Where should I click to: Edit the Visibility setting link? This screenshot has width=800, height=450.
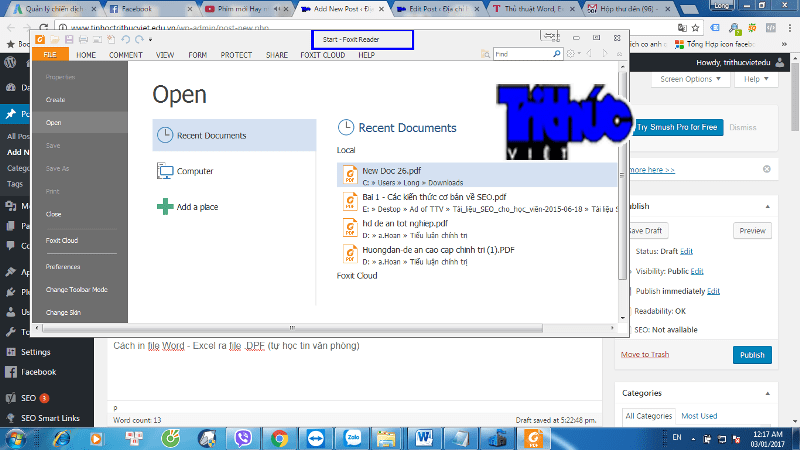(x=697, y=271)
